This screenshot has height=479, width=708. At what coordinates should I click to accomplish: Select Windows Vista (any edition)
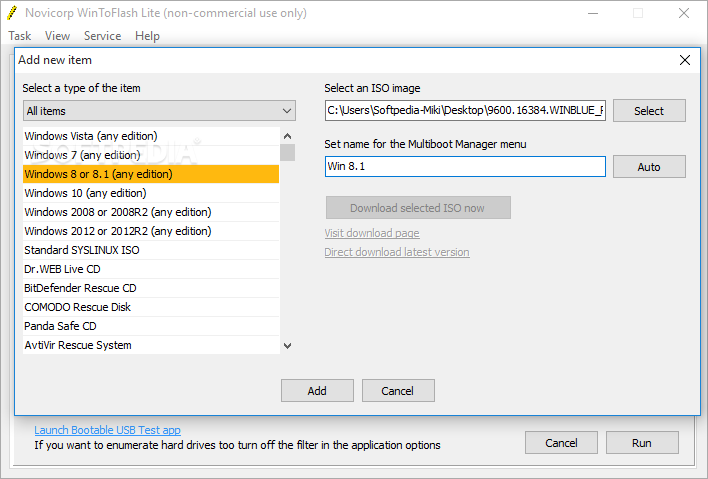point(151,136)
